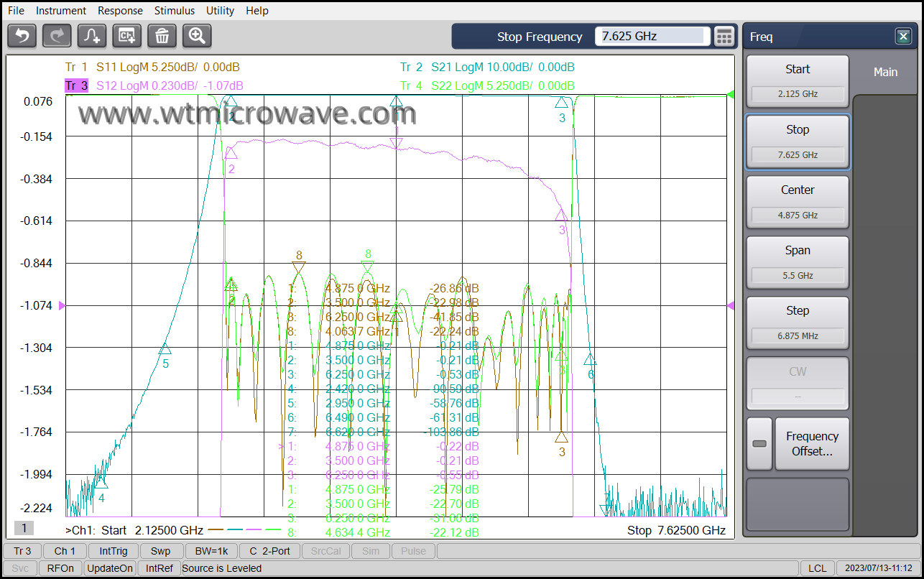Select teal marker 5 on S21 trace

click(x=165, y=350)
